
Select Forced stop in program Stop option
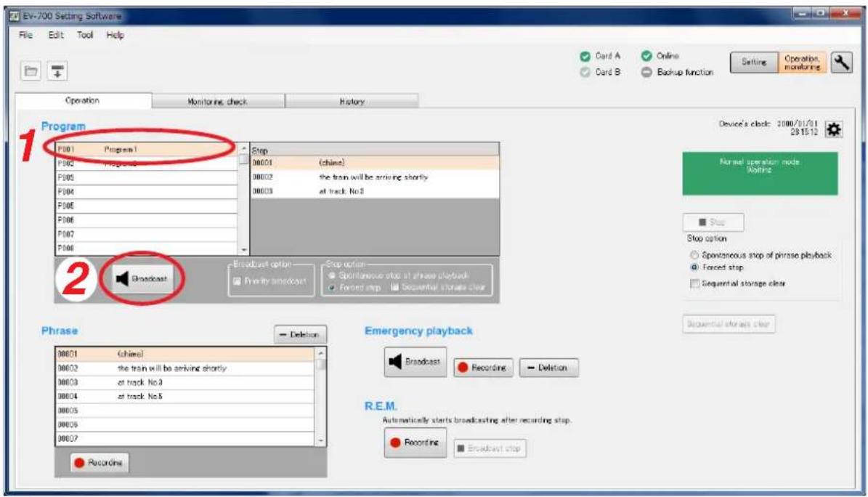click(x=332, y=288)
